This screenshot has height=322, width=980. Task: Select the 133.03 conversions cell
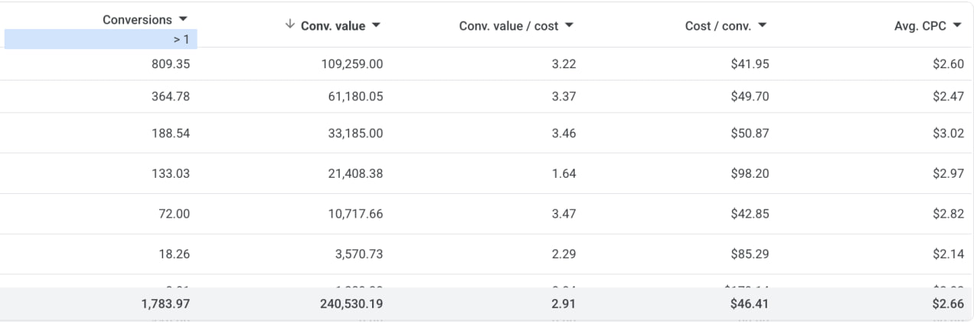pos(171,173)
